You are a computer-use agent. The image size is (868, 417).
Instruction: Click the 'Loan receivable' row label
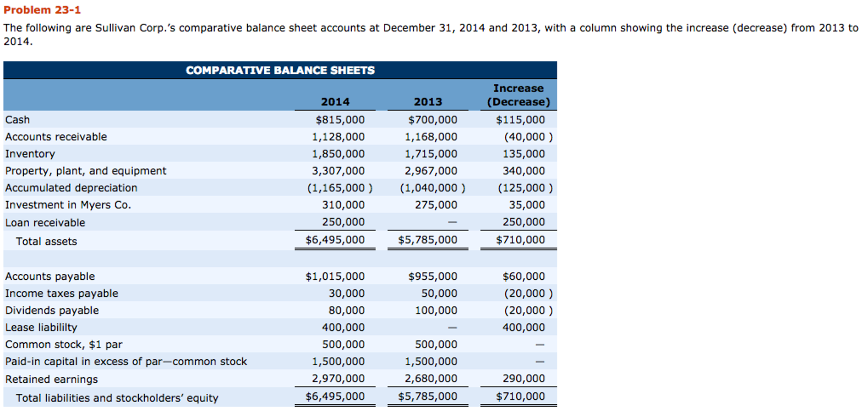pos(45,223)
